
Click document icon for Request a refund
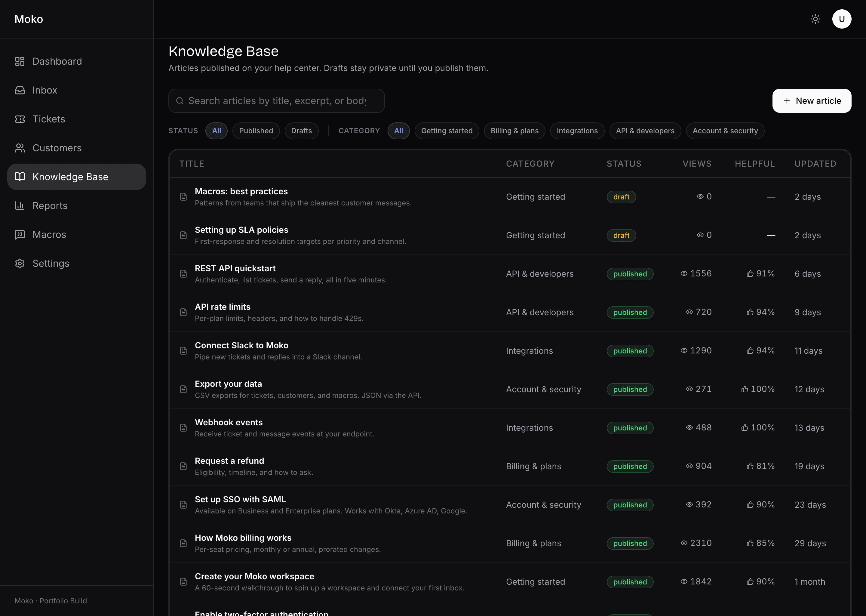[183, 466]
